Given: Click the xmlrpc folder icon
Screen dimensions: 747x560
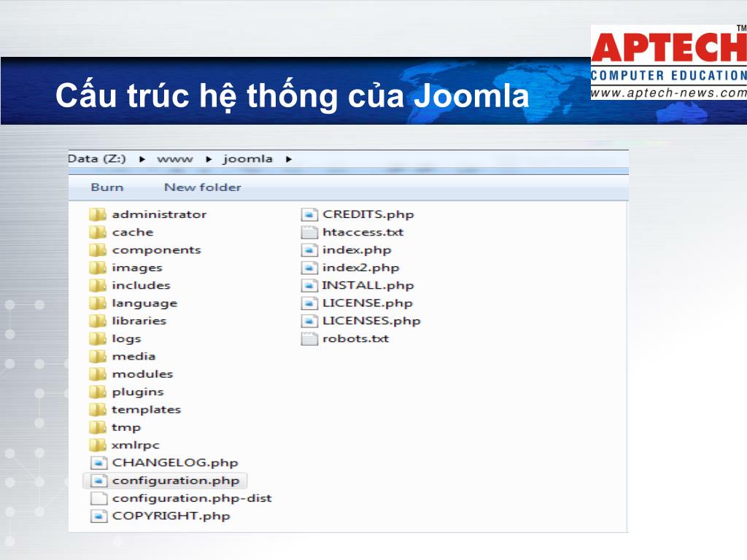Looking at the screenshot, I should [98, 445].
